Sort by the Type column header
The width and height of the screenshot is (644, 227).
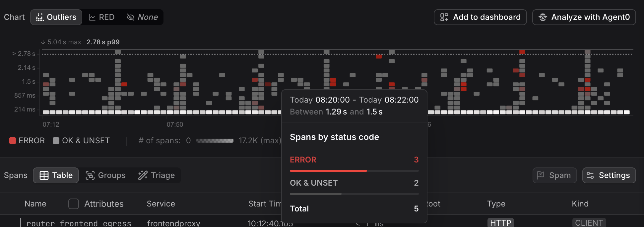tap(496, 204)
